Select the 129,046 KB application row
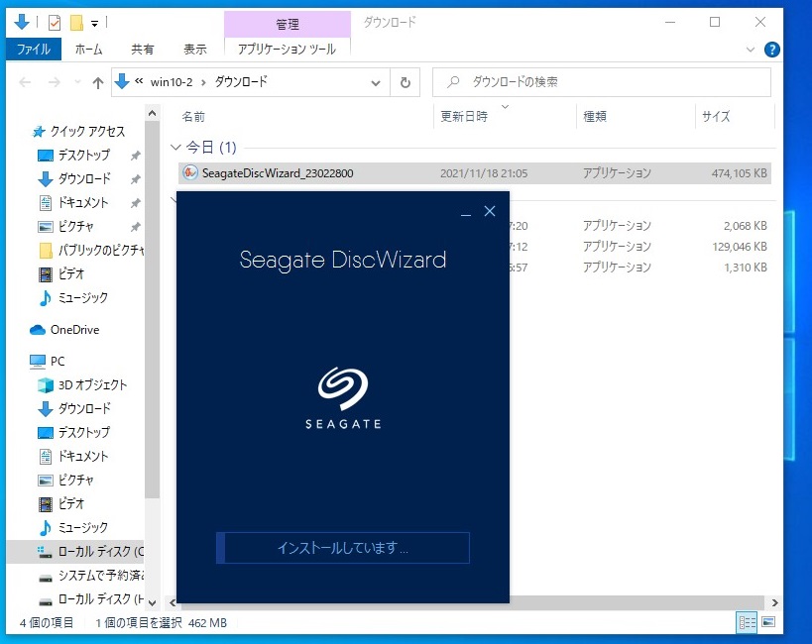The width and height of the screenshot is (812, 644). tap(640, 247)
